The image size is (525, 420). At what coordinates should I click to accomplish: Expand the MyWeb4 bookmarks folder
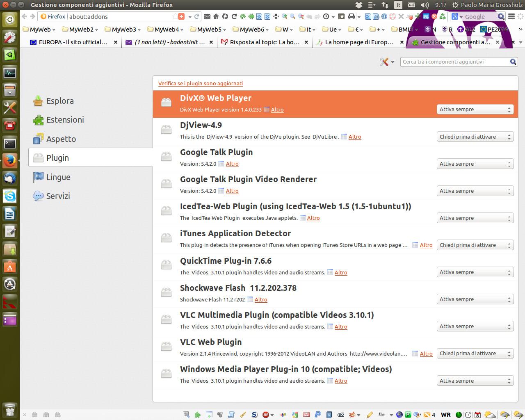pyautogui.click(x=165, y=29)
